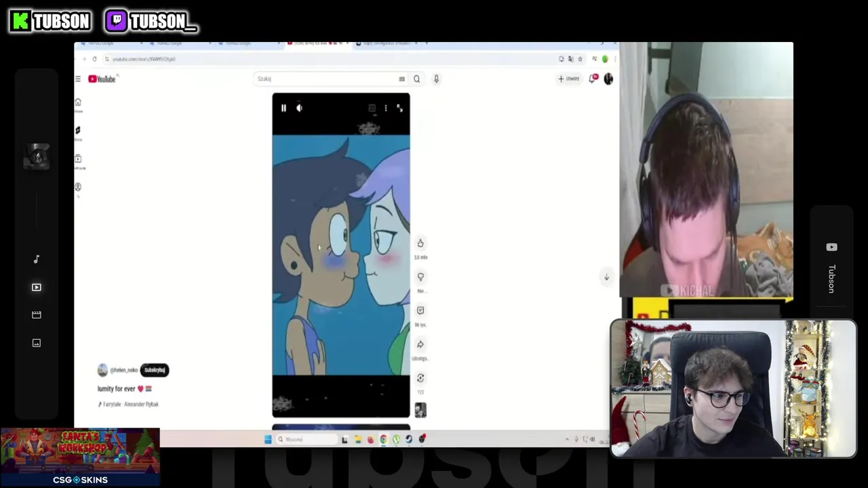
Task: Select the clapperboard icon in the left overlay panel
Action: click(37, 315)
